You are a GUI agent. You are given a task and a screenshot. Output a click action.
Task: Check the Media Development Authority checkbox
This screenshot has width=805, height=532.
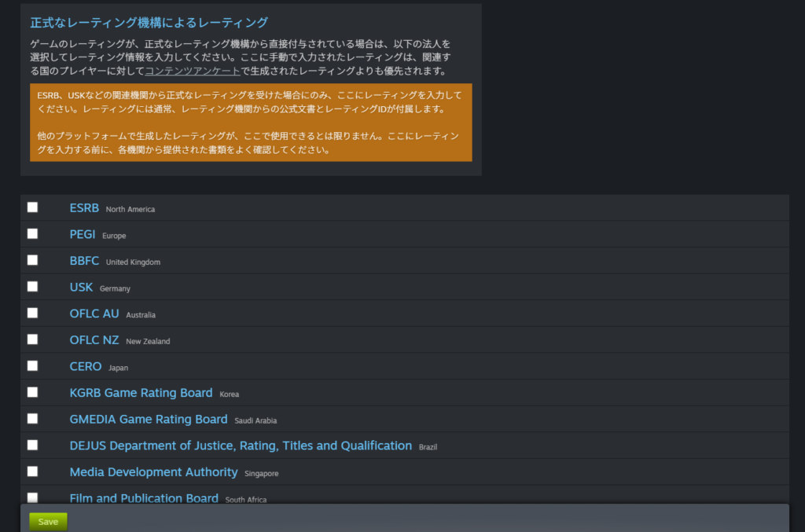32,471
